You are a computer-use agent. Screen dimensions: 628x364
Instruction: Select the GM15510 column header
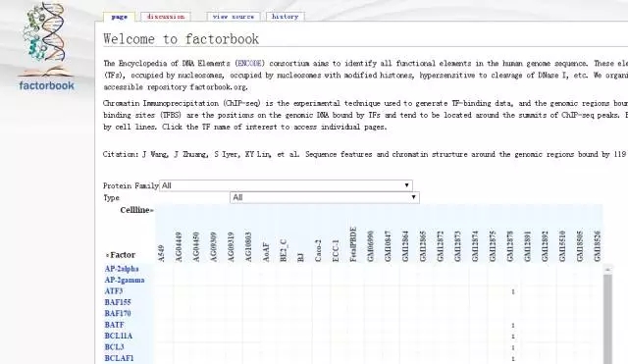[562, 246]
